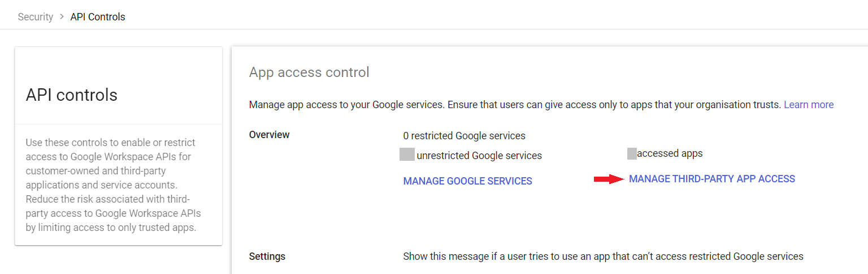
Task: Open the 'Learn more' link
Action: [x=809, y=105]
